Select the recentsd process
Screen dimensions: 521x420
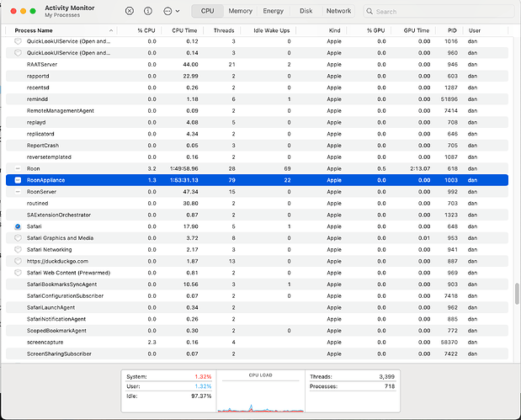pyautogui.click(x=257, y=88)
